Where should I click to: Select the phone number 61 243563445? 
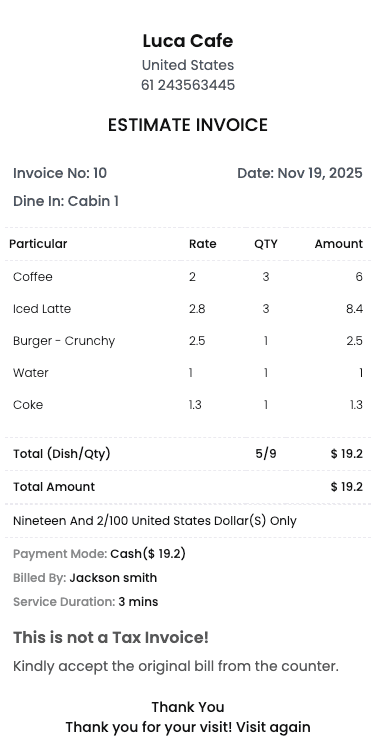pos(187,85)
